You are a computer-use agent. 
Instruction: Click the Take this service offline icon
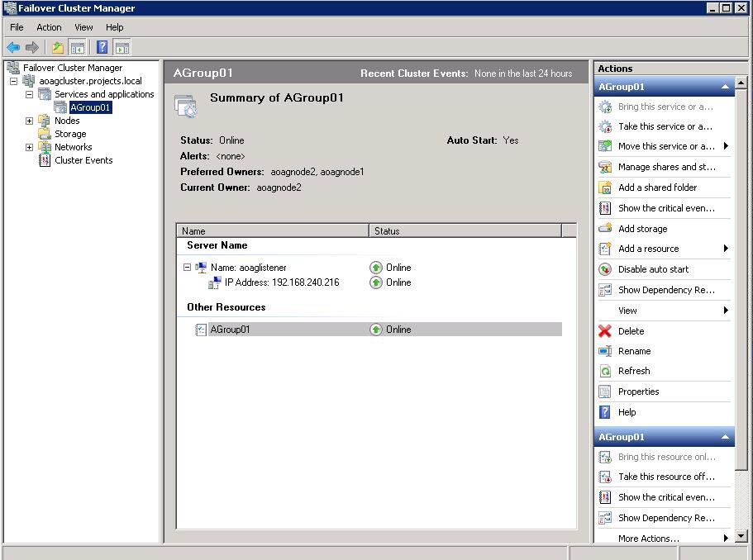pos(605,126)
